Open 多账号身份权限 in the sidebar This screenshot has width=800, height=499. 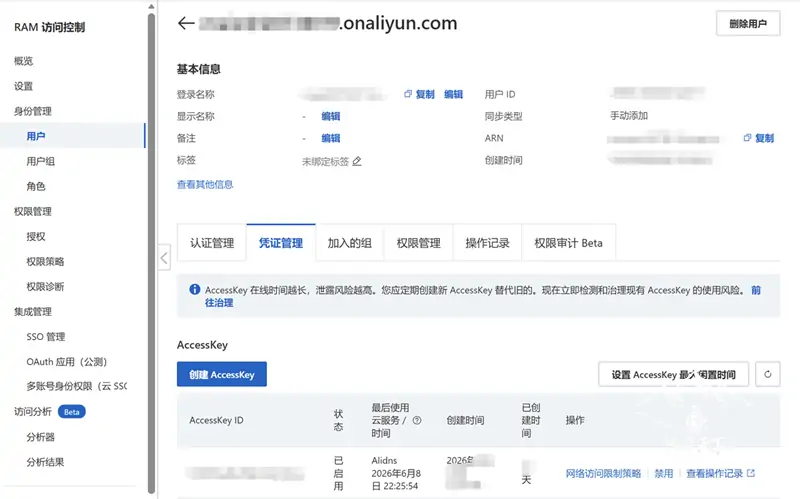point(77,386)
